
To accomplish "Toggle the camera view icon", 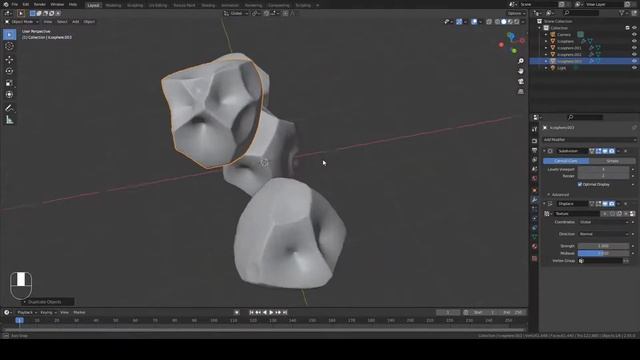I will point(521,82).
